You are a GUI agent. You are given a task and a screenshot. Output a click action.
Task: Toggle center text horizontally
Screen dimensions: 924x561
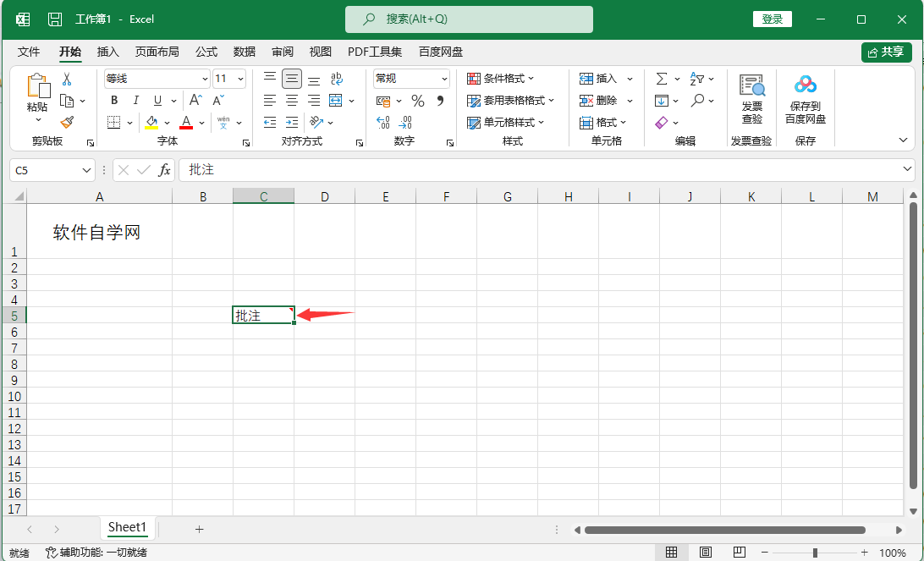tap(292, 100)
